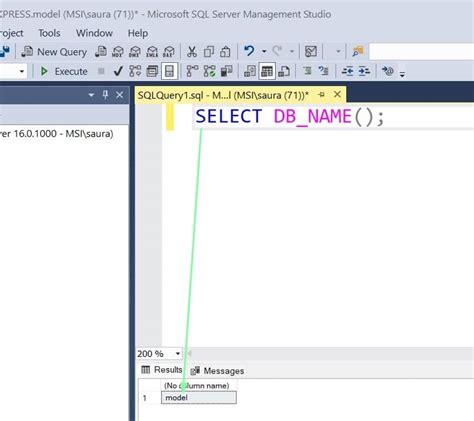474x421 pixels.
Task: Open a new MDX query
Action: [118, 52]
